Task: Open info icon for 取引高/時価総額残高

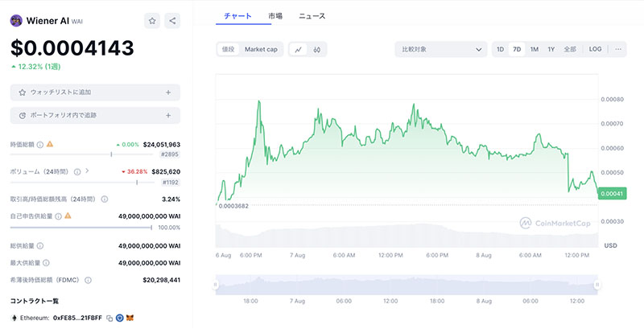Action: [105, 199]
